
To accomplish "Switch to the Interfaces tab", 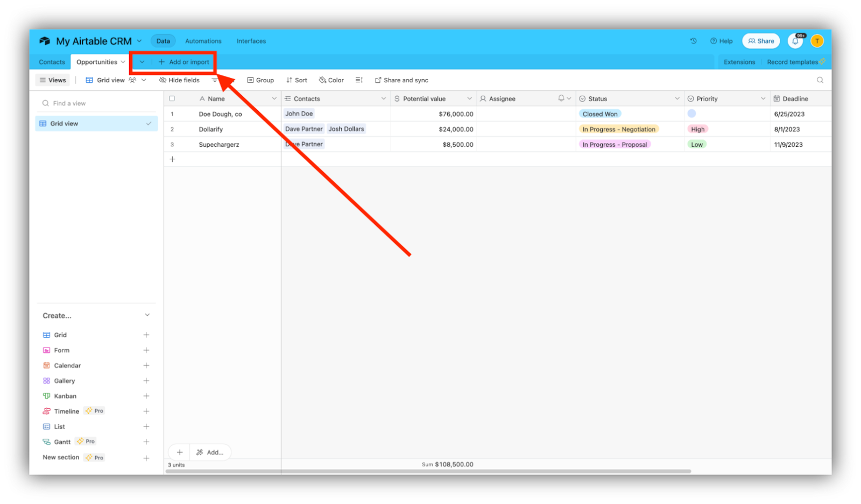I will coord(251,41).
